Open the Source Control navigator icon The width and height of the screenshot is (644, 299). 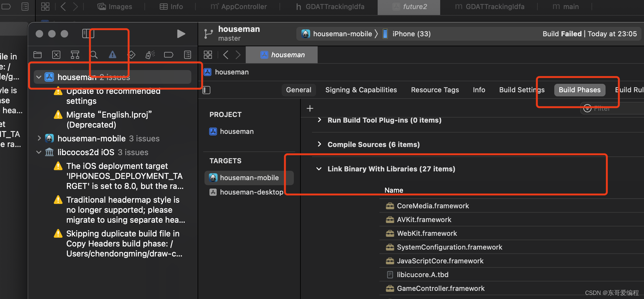56,55
